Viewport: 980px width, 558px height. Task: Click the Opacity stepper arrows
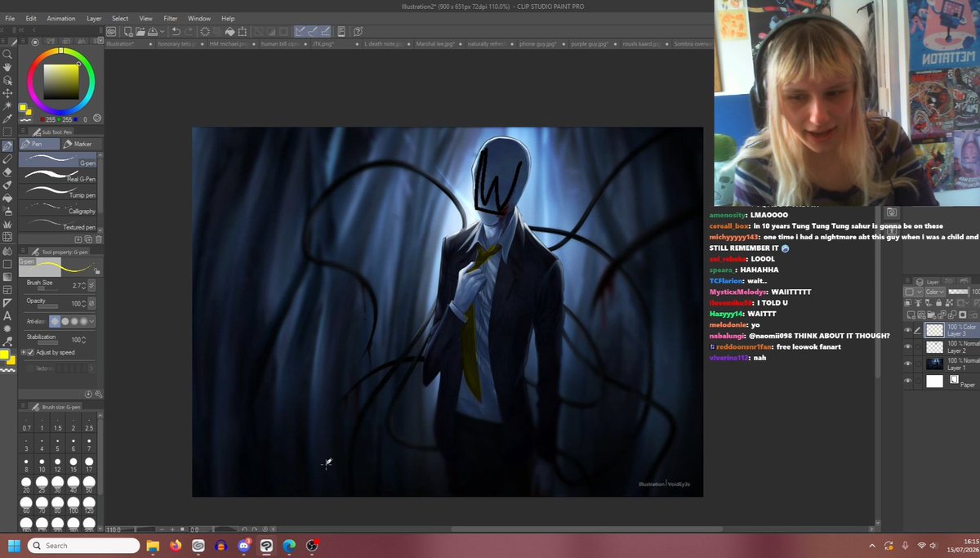click(x=83, y=303)
